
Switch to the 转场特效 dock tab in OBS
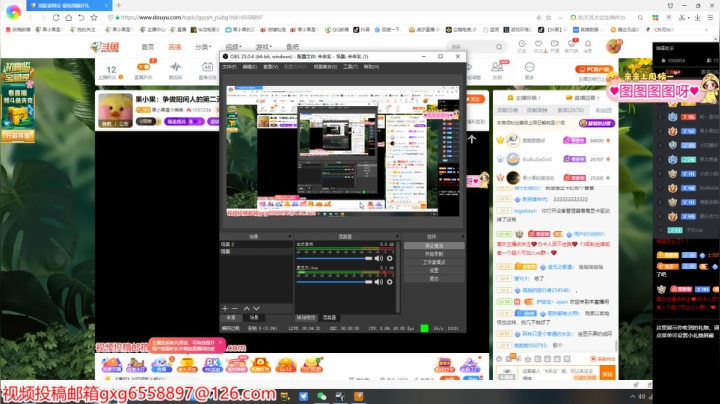pyautogui.click(x=306, y=318)
